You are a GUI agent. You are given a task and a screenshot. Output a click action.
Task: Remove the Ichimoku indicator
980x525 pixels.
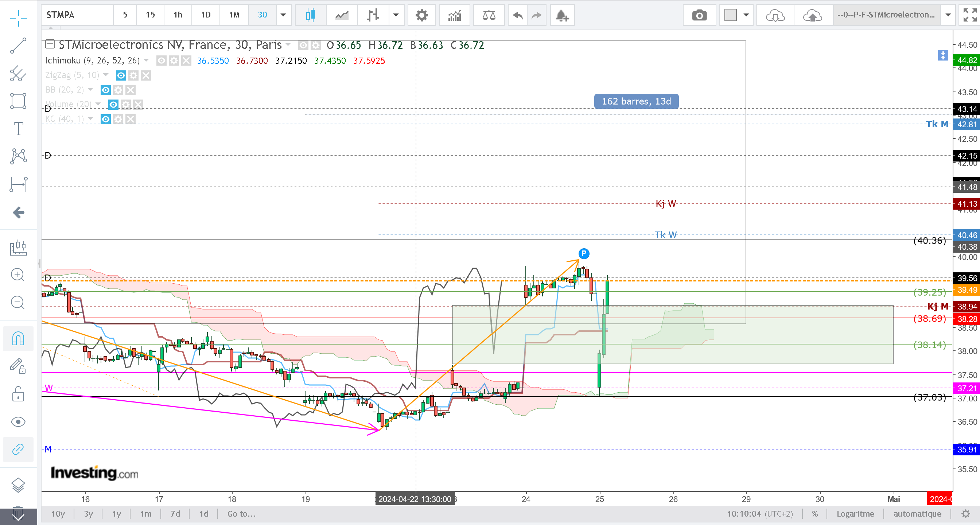tap(186, 61)
